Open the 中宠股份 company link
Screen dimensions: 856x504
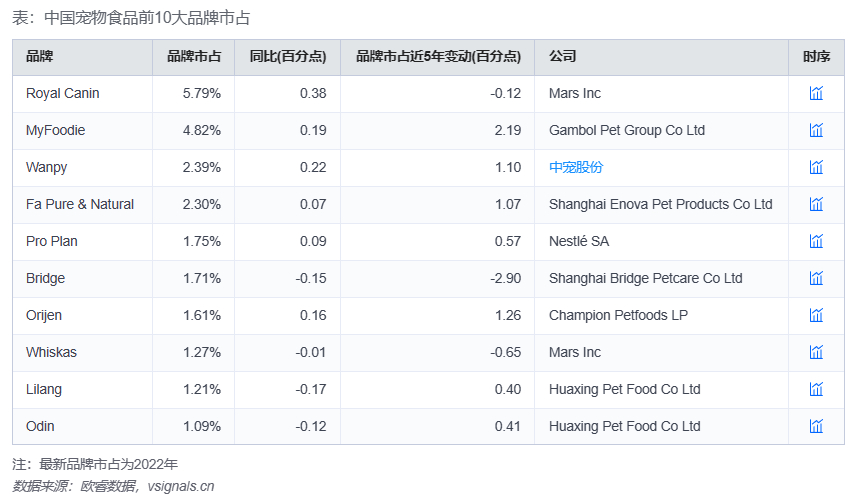pos(576,167)
